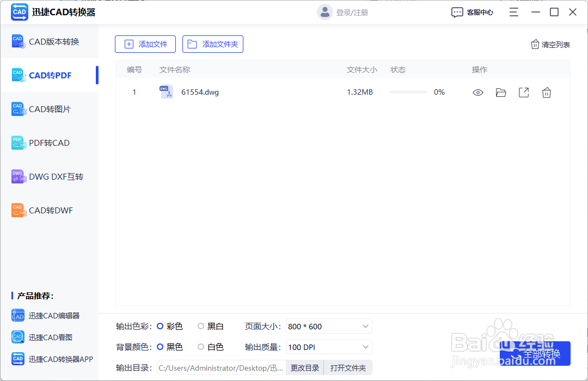Screen dimensions: 588x381
Task: Click the 61554.dwg file type icon
Action: click(x=166, y=92)
